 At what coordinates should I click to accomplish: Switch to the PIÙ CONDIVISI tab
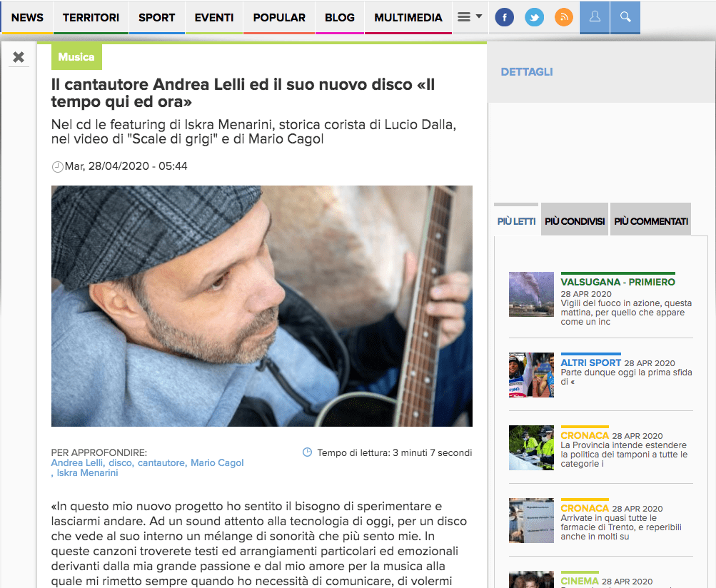tap(575, 221)
